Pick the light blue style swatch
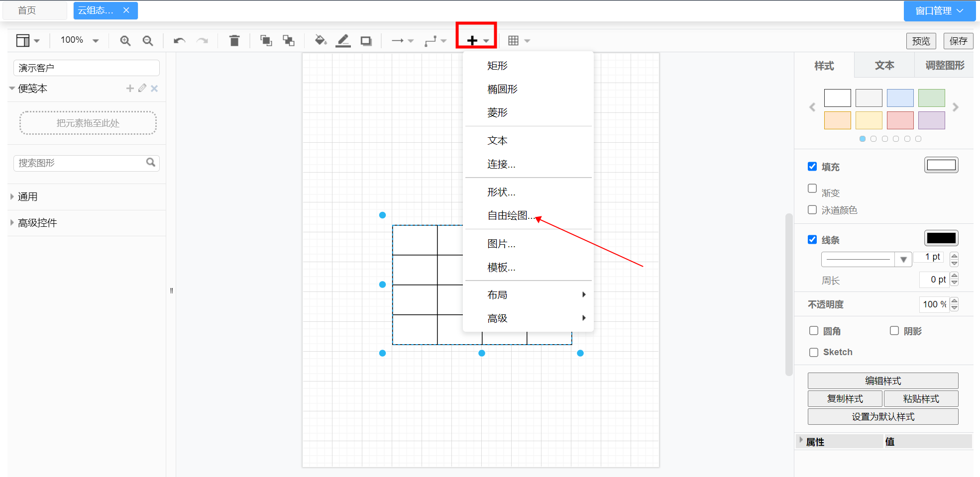 [x=900, y=98]
